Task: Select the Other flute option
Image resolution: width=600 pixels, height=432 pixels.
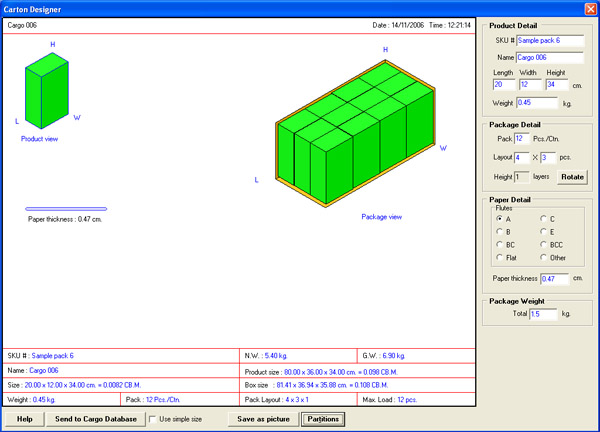Action: tap(543, 258)
